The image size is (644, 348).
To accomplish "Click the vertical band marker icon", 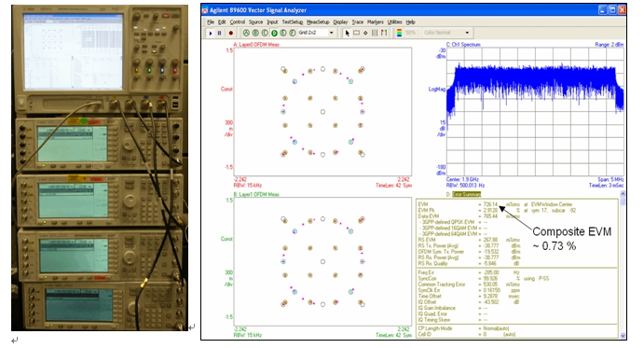I will [x=375, y=33].
